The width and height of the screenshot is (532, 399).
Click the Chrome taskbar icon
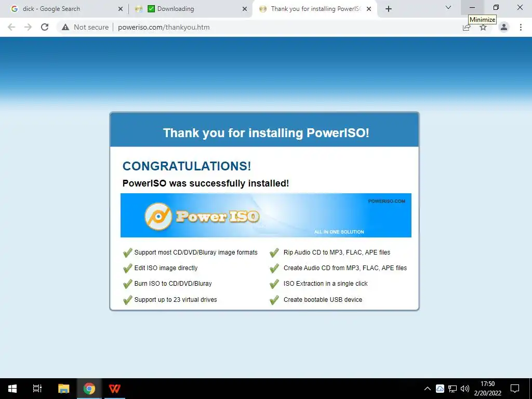click(x=89, y=389)
